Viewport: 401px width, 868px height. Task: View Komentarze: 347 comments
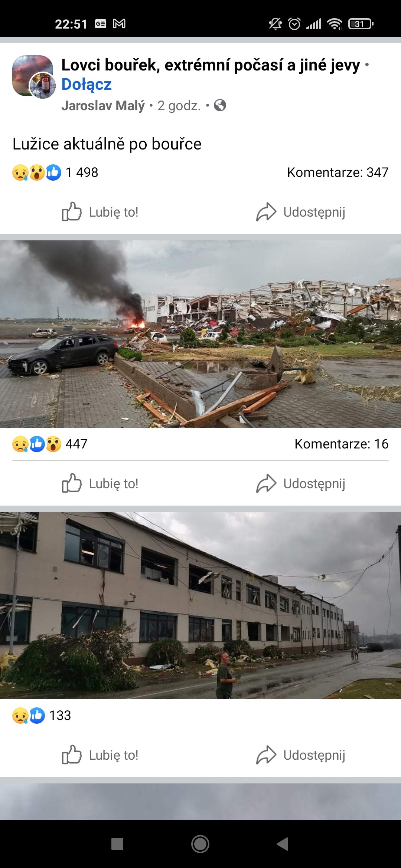(x=338, y=172)
